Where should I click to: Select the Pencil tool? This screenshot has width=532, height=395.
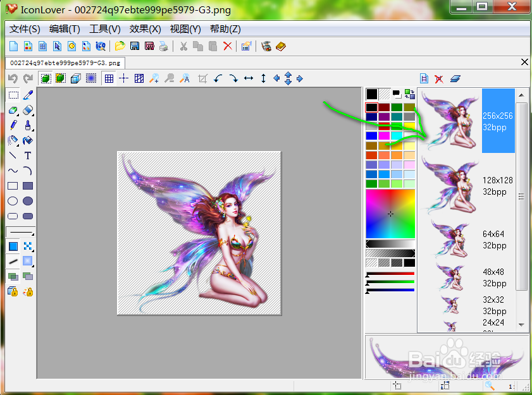click(x=13, y=125)
